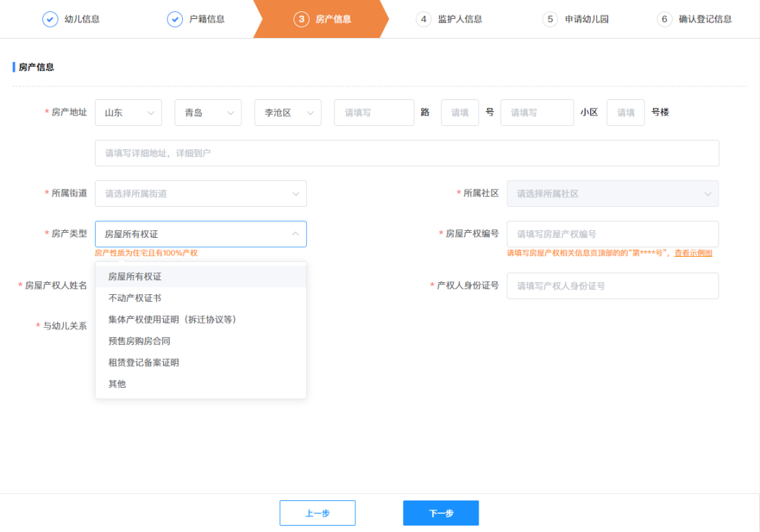This screenshot has width=760, height=532.
Task: Click the 下一步 button
Action: (x=441, y=513)
